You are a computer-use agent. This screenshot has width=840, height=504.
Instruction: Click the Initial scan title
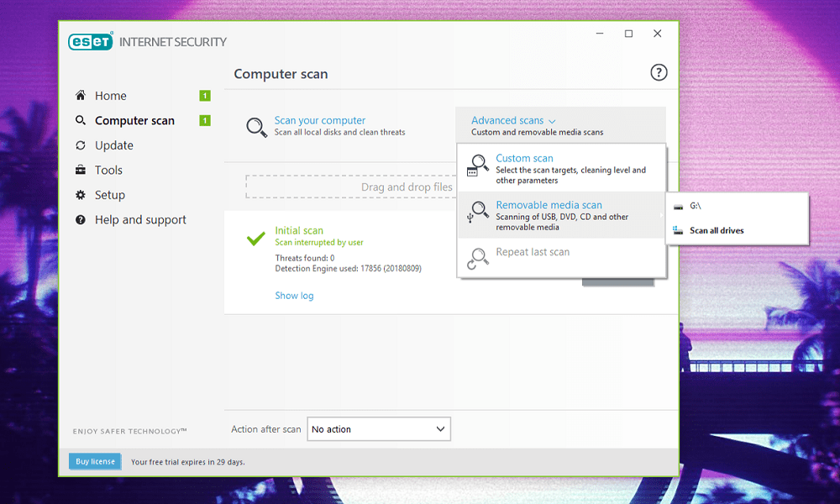click(299, 230)
